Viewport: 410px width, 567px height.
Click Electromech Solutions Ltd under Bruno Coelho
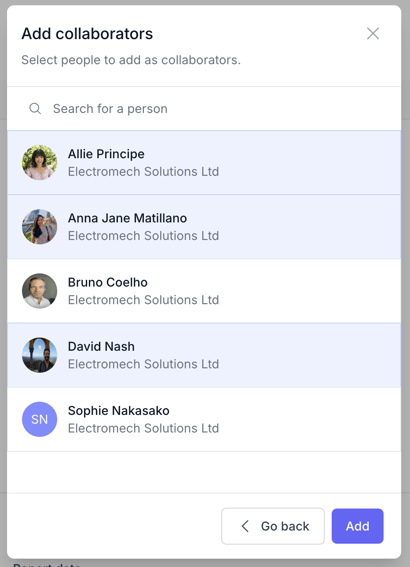coord(144,300)
